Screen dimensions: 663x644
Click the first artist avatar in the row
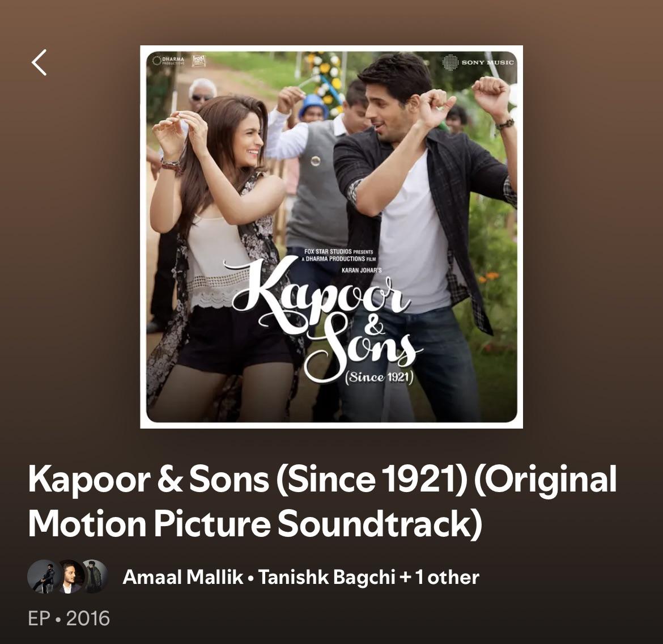click(x=43, y=577)
